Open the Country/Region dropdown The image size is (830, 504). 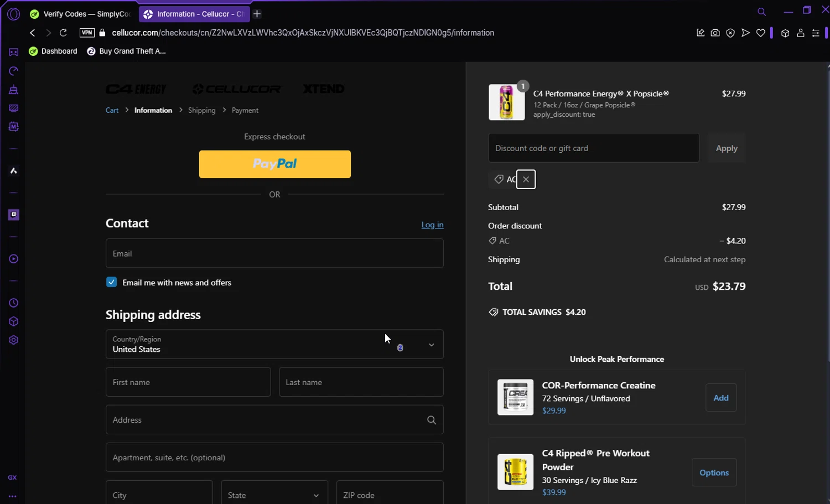pyautogui.click(x=274, y=344)
